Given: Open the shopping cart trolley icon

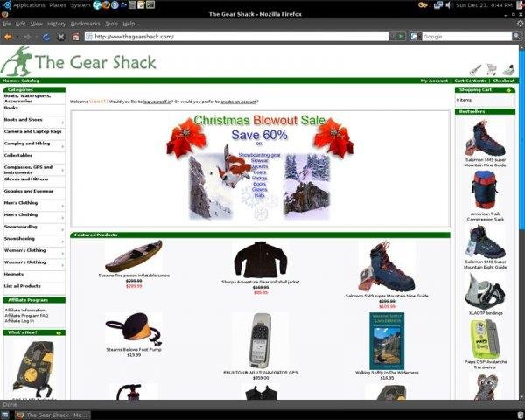Looking at the screenshot, I should coord(492,70).
